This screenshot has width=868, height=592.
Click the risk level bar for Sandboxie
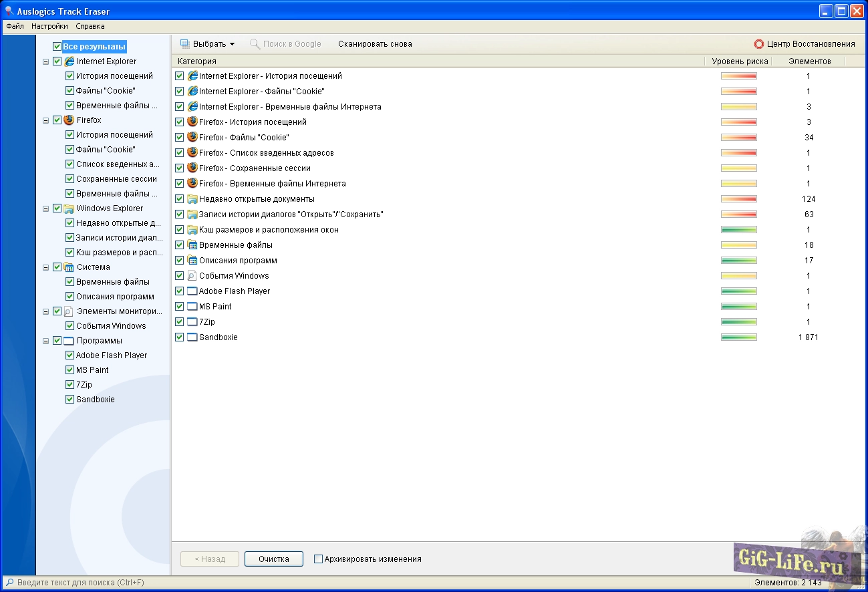[738, 337]
